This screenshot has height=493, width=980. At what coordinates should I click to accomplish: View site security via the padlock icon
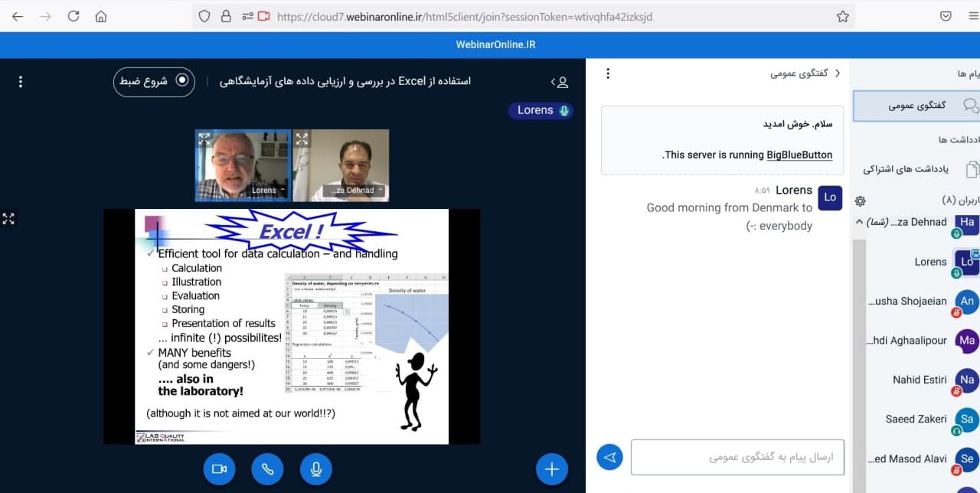coord(225,16)
